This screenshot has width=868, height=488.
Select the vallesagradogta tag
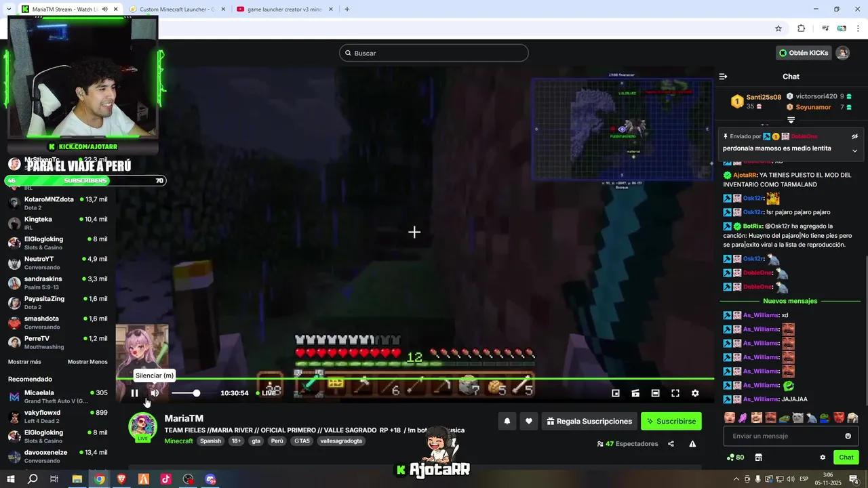click(x=341, y=441)
